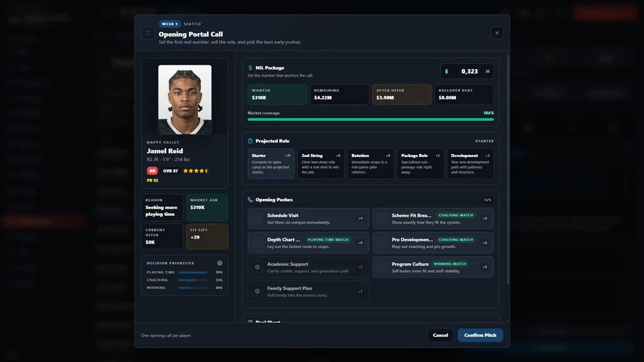Image resolution: width=644 pixels, height=362 pixels.
Task: Click the circle icon on Family Support Plan
Action: point(258,291)
